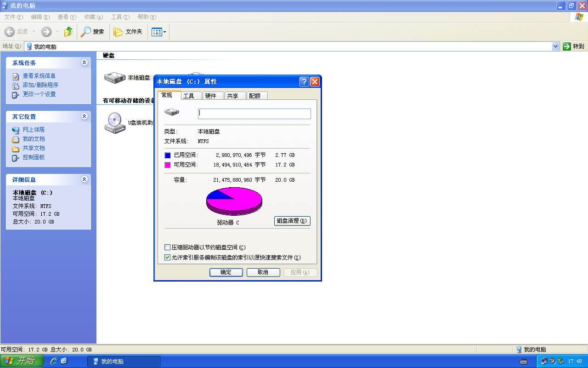Click the drive icon in properties dialog
The width and height of the screenshot is (588, 368).
coord(172,112)
